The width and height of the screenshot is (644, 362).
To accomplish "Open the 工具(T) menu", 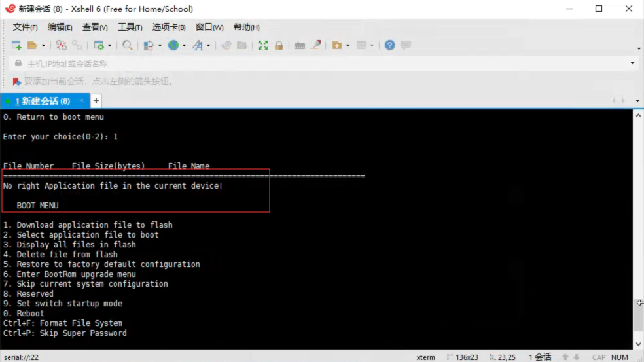I will (130, 27).
